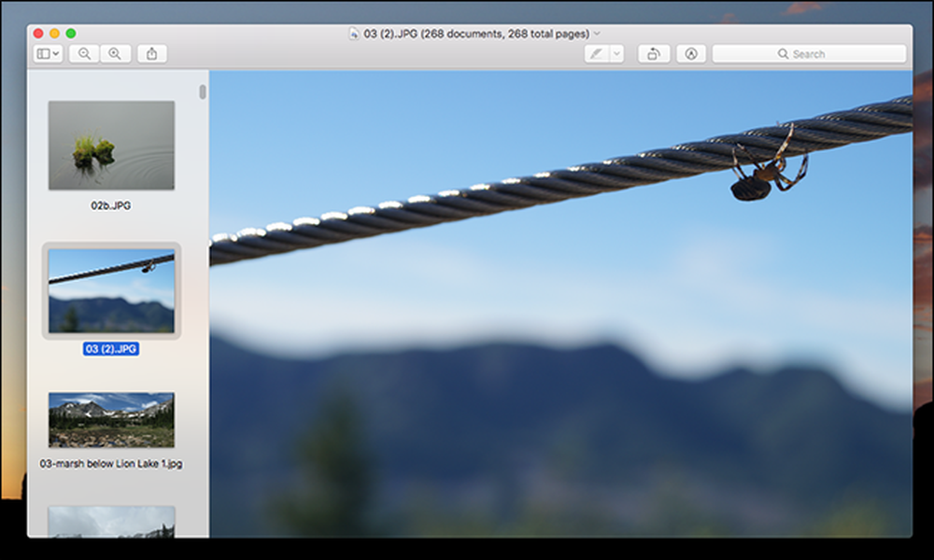
Task: Click the highlighted 03 (2).JPG file name
Action: [x=111, y=349]
